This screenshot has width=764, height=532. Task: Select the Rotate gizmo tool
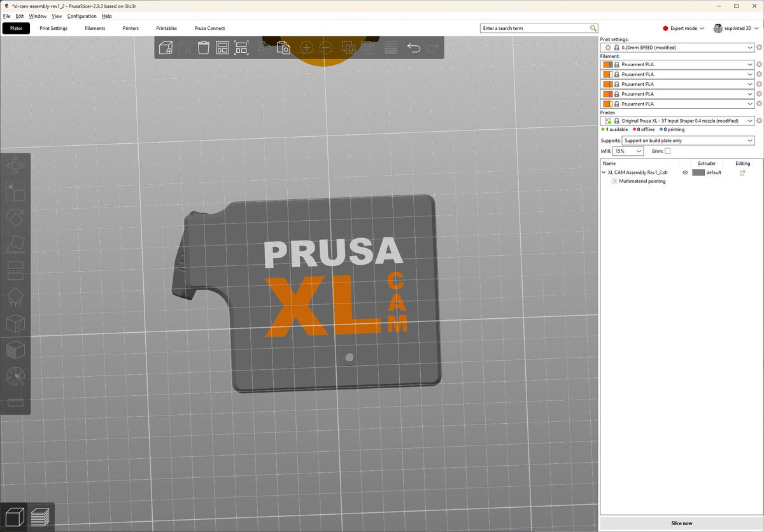pyautogui.click(x=15, y=217)
